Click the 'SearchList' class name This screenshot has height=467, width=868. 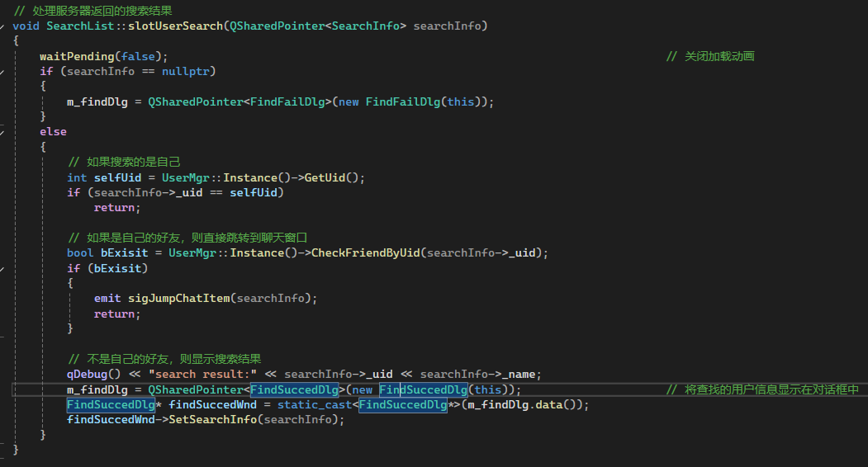(x=80, y=26)
